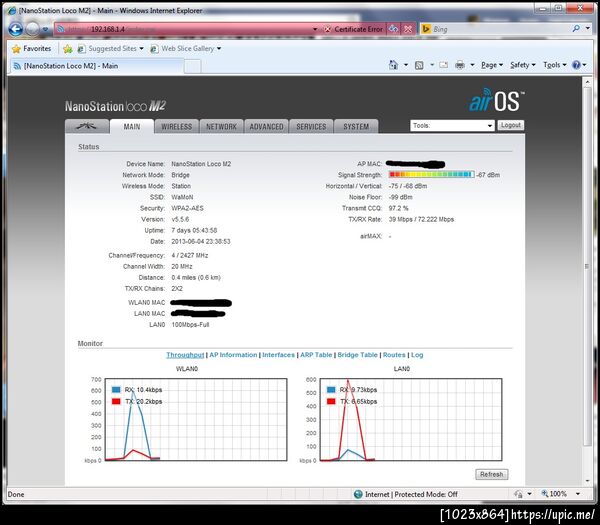The image size is (600, 525).
Task: Open the Suggested Sites dropdown
Action: click(111, 49)
